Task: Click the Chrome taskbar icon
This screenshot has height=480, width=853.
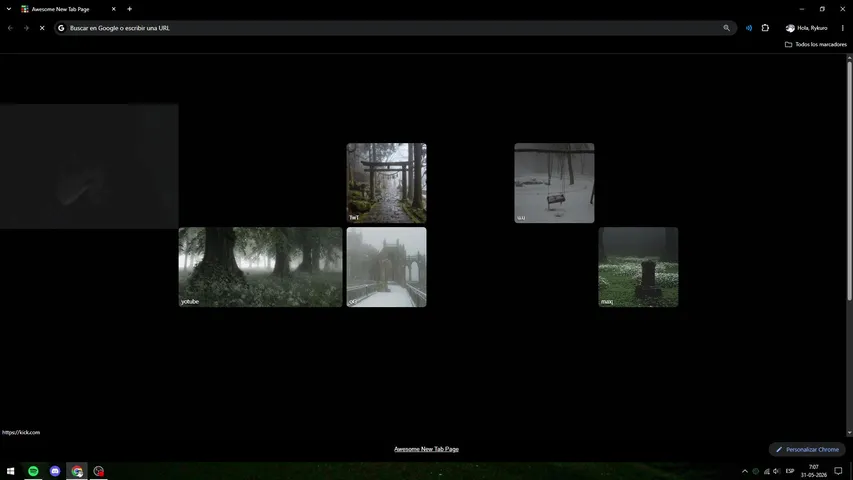Action: [77, 471]
